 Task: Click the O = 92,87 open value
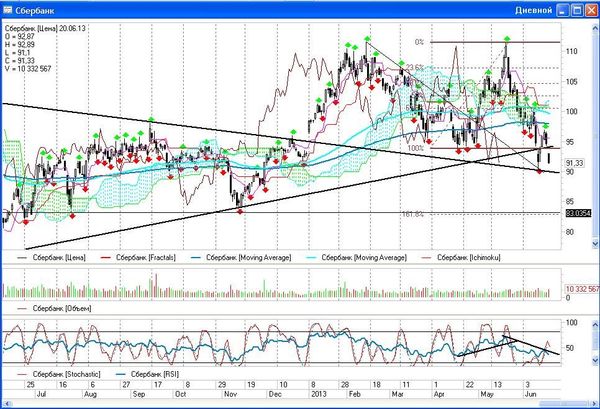tap(20, 36)
